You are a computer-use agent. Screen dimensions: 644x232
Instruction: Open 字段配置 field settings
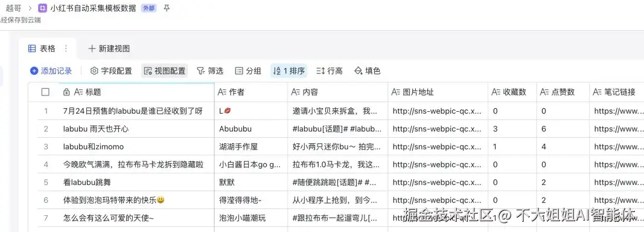(111, 71)
